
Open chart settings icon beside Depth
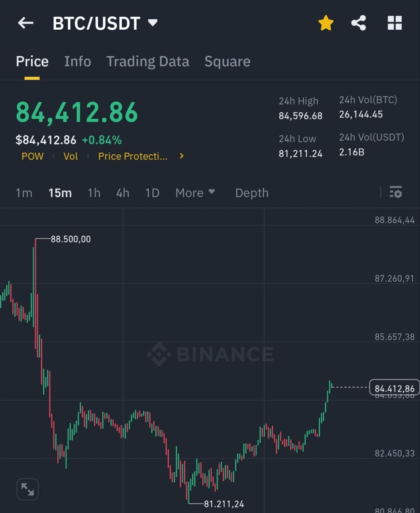[396, 192]
